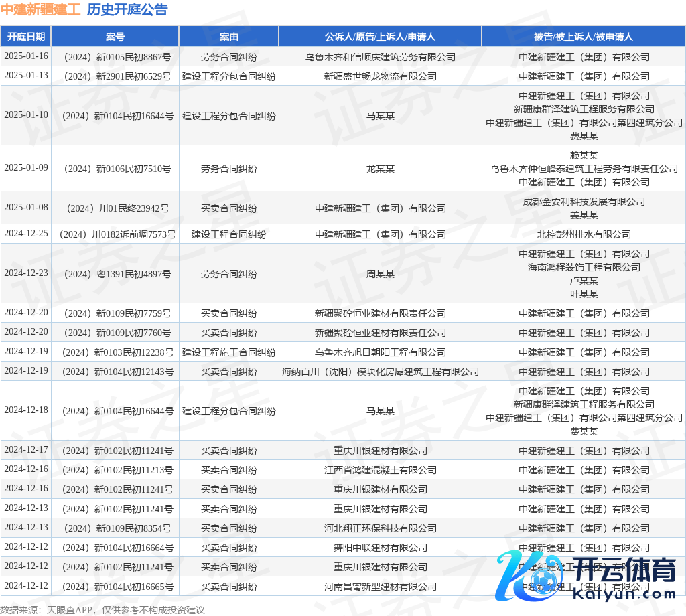Screen dimensions: 686x616
Task: Open case number (2024)新0105民初8867号
Action: pos(115,57)
